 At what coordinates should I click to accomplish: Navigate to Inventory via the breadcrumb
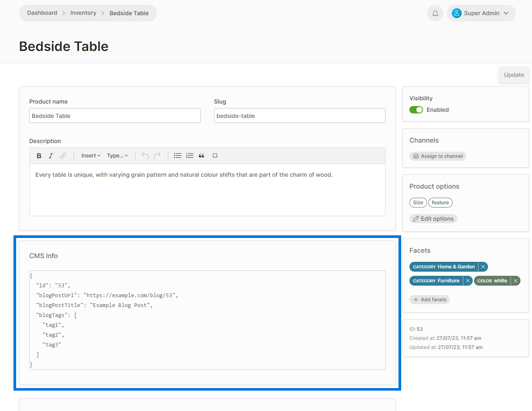pos(83,13)
